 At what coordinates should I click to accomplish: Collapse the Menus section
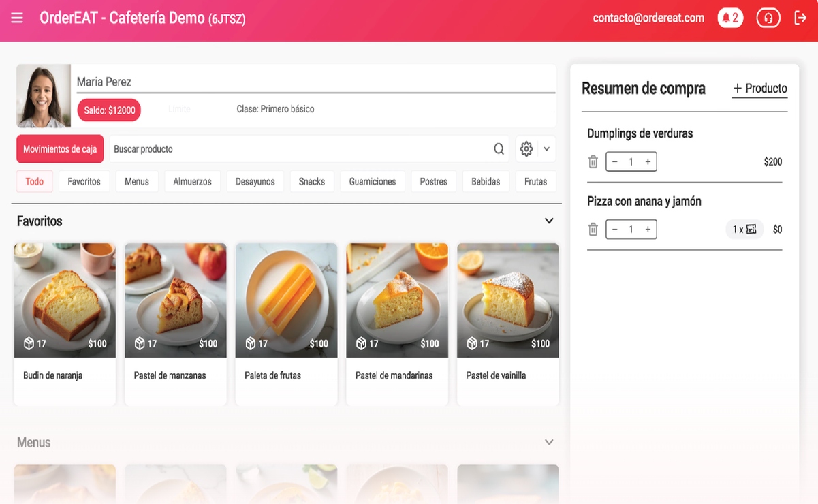click(x=549, y=442)
